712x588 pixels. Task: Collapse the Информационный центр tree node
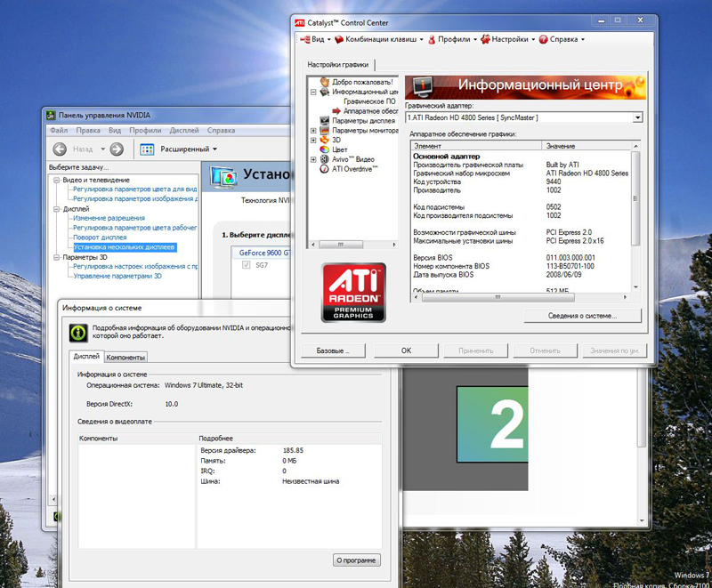click(313, 92)
